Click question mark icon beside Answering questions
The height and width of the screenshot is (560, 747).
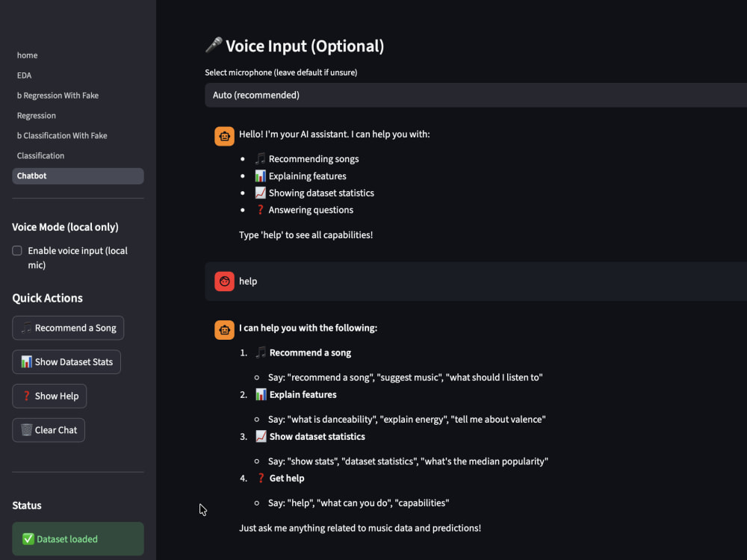point(260,210)
